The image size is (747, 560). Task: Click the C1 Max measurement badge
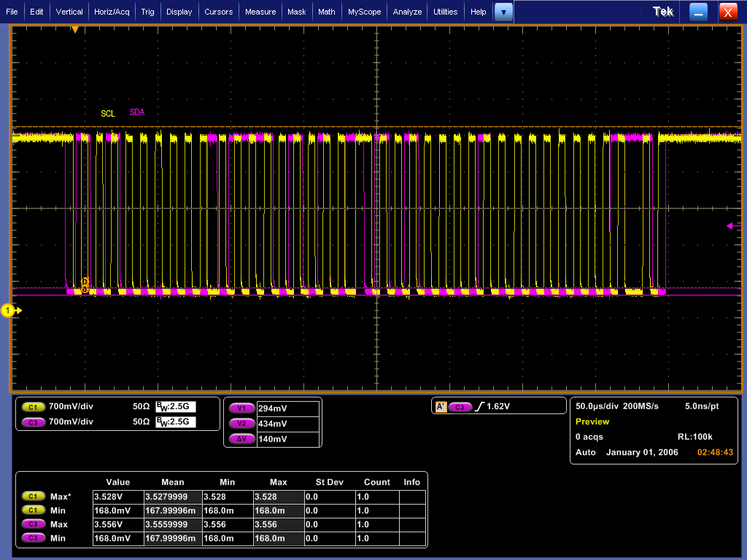point(34,497)
